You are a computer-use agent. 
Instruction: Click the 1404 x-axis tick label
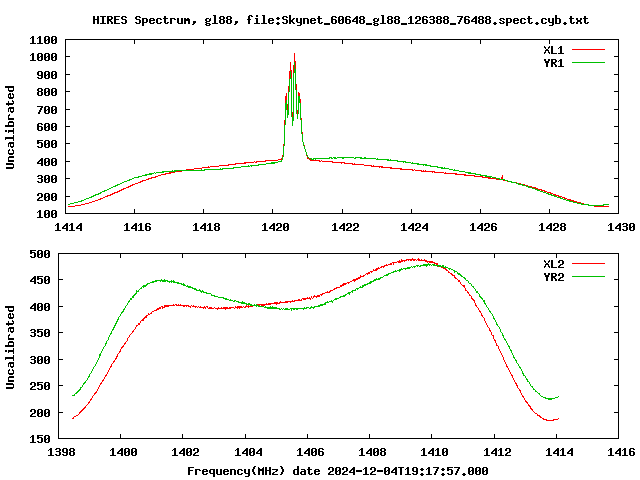(x=248, y=452)
